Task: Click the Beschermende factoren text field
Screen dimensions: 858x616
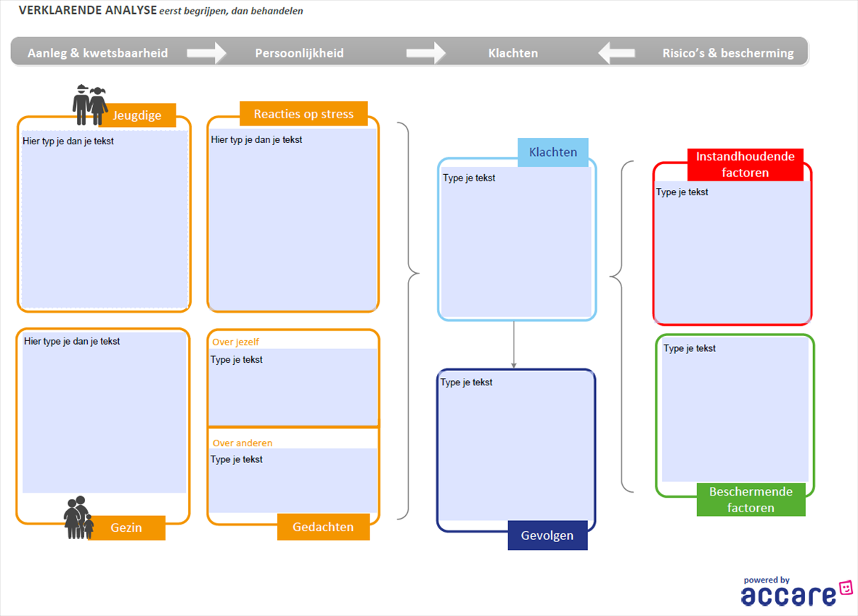Action: (x=735, y=409)
